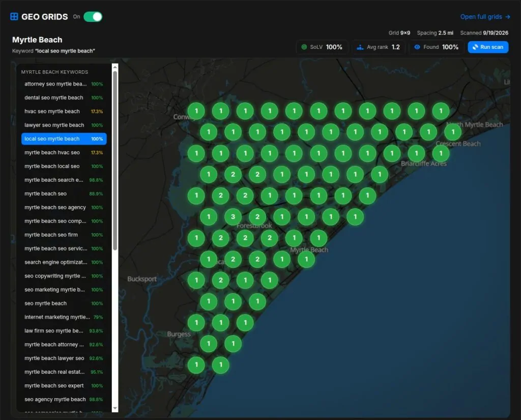Select keyword myrtle beach hvac seo
The height and width of the screenshot is (420, 521).
64,152
